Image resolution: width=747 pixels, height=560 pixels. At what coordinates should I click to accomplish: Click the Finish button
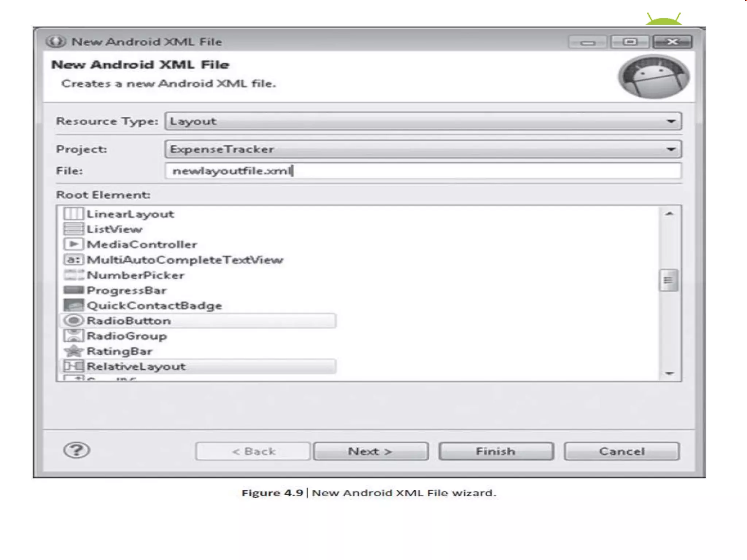click(496, 451)
